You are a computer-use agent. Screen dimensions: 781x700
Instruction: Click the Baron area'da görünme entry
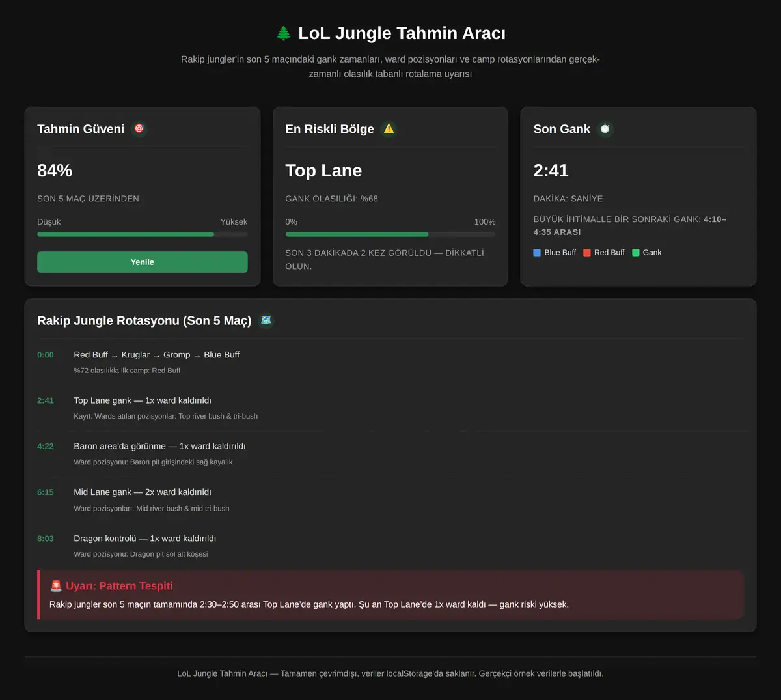[159, 446]
